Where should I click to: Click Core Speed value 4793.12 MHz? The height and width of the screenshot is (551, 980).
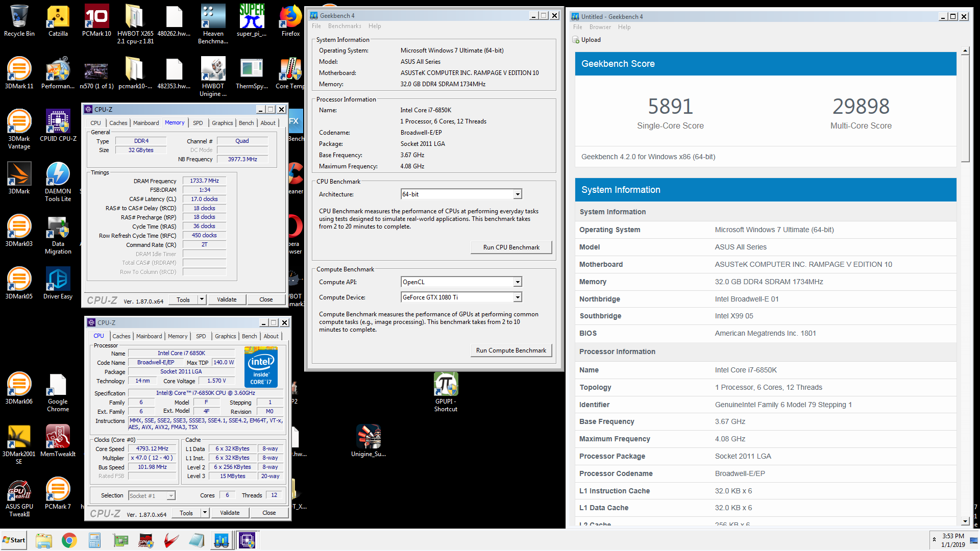click(x=152, y=449)
